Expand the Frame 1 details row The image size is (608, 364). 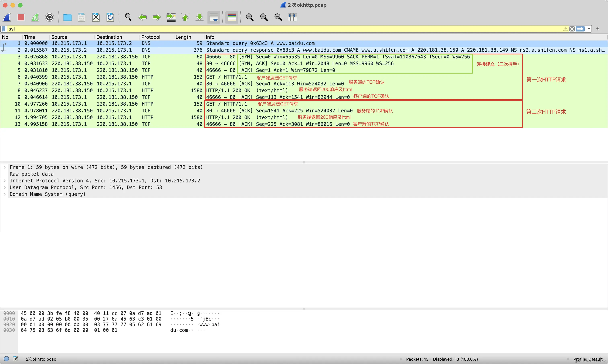pos(5,167)
